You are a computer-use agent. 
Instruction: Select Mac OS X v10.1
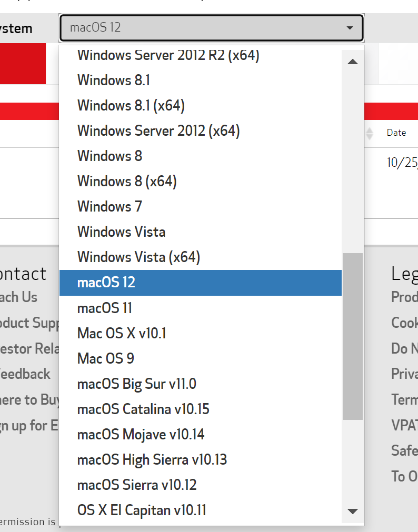(x=122, y=333)
